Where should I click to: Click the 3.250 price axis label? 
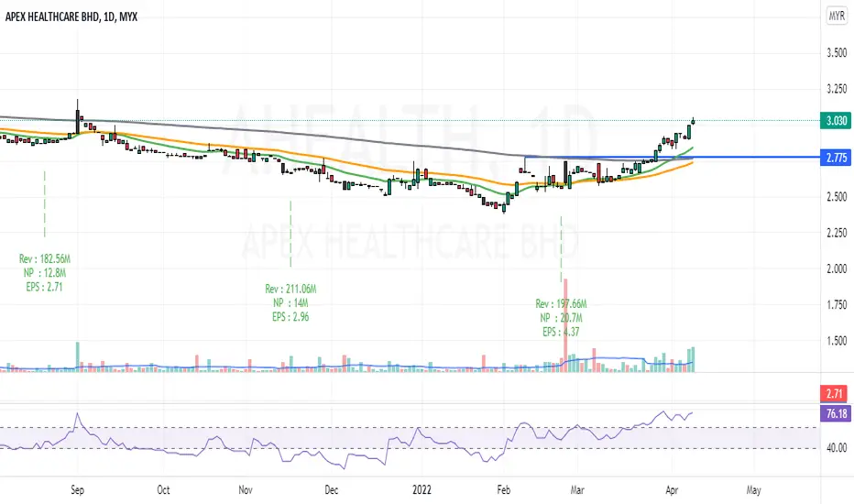pos(837,89)
